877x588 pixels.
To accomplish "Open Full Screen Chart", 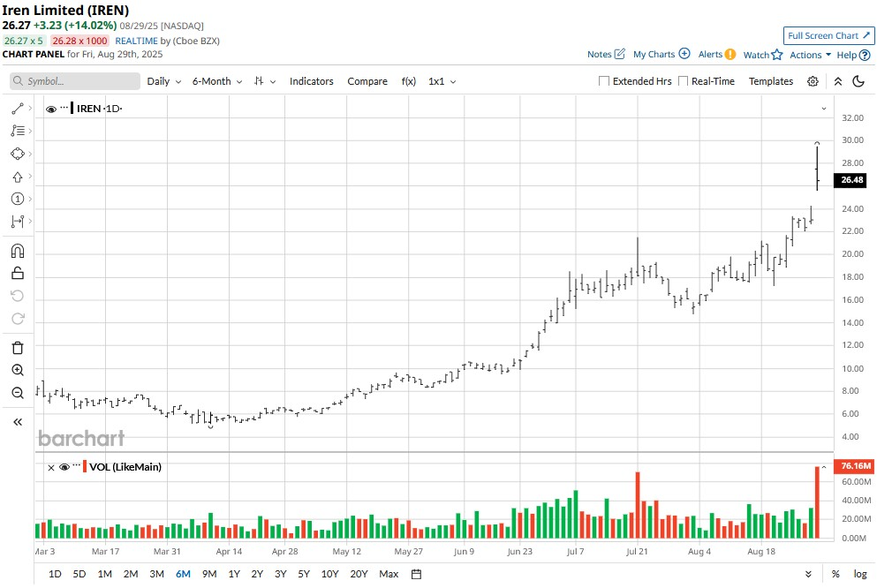I will pyautogui.click(x=828, y=36).
